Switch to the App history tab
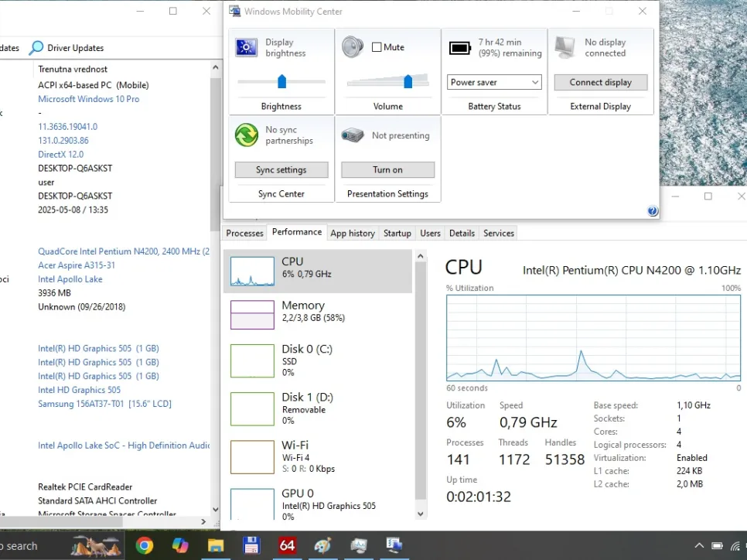 pyautogui.click(x=353, y=233)
